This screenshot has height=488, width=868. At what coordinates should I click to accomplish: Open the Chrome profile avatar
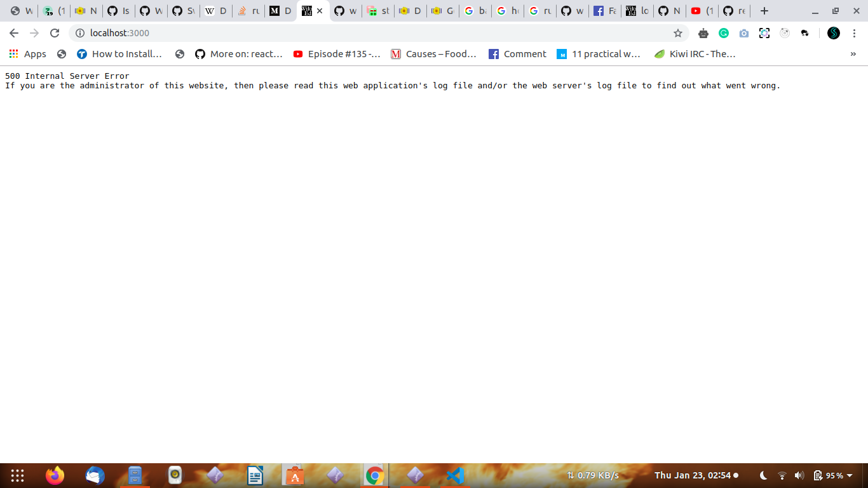[x=833, y=33]
